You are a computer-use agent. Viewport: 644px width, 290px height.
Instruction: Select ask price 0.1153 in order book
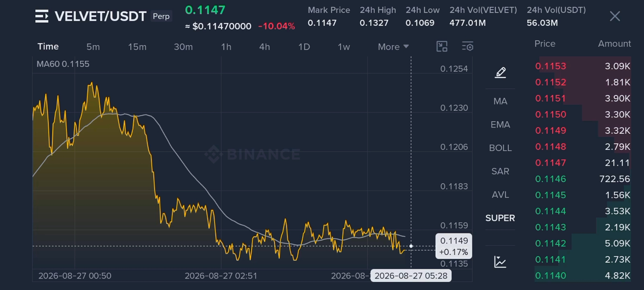tap(551, 66)
